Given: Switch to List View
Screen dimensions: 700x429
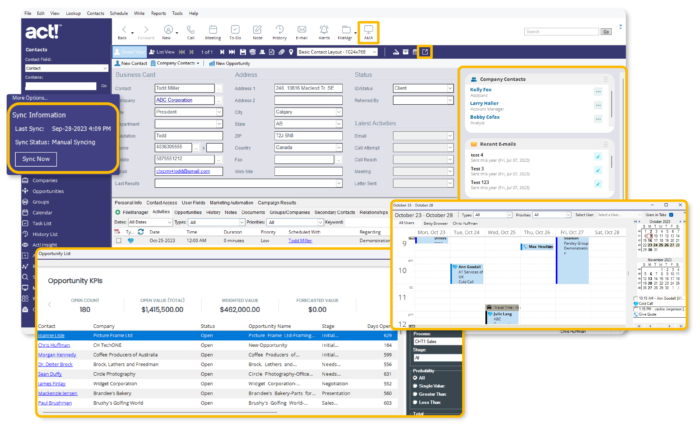Looking at the screenshot, I should coord(162,52).
